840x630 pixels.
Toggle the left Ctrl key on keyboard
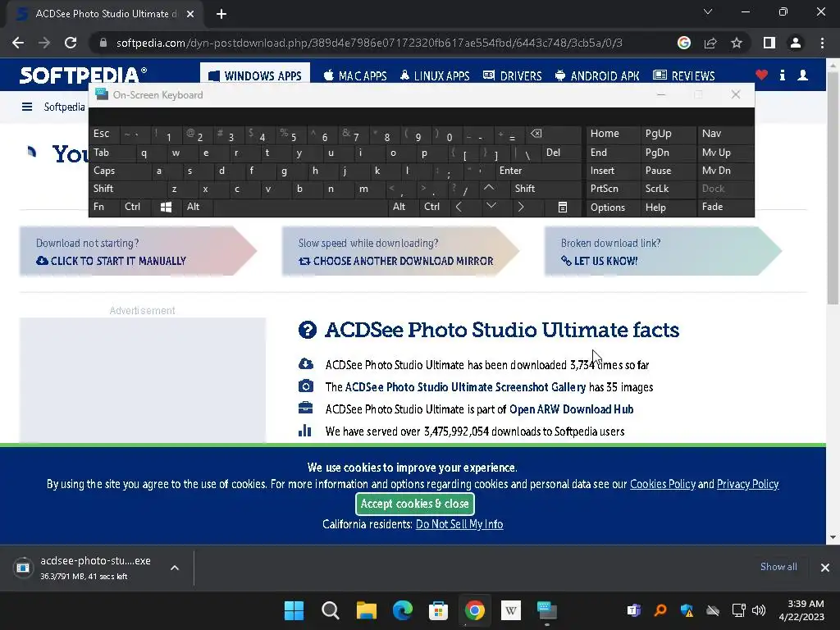pos(135,207)
